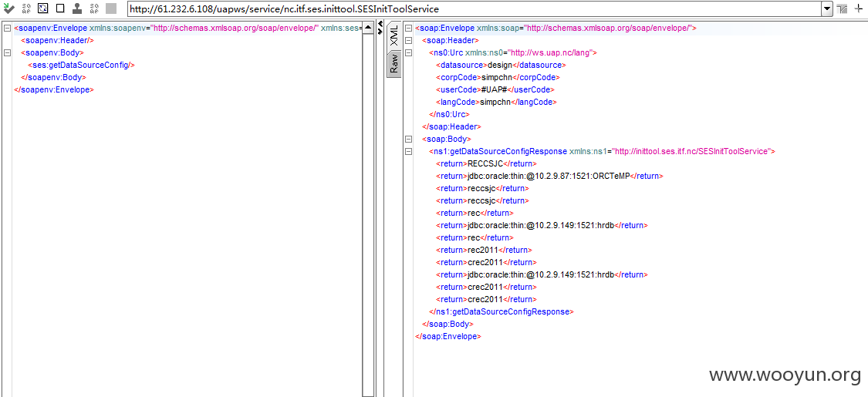Click the return value RECCSJC line
The image size is (868, 397).
pos(486,163)
